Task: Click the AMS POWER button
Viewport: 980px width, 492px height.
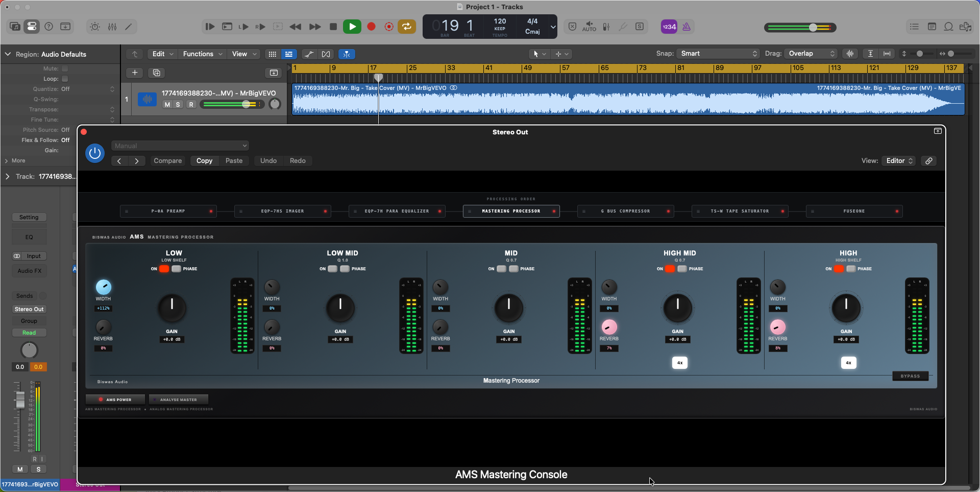Action: pyautogui.click(x=115, y=400)
